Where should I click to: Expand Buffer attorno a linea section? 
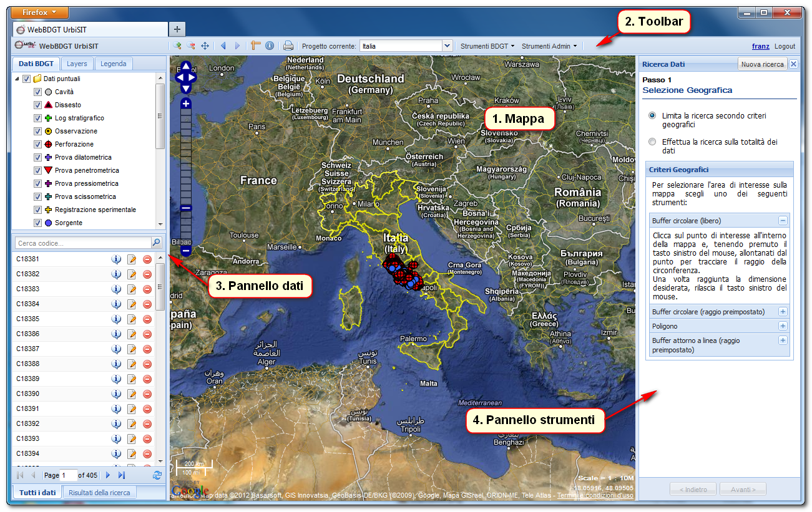point(783,341)
